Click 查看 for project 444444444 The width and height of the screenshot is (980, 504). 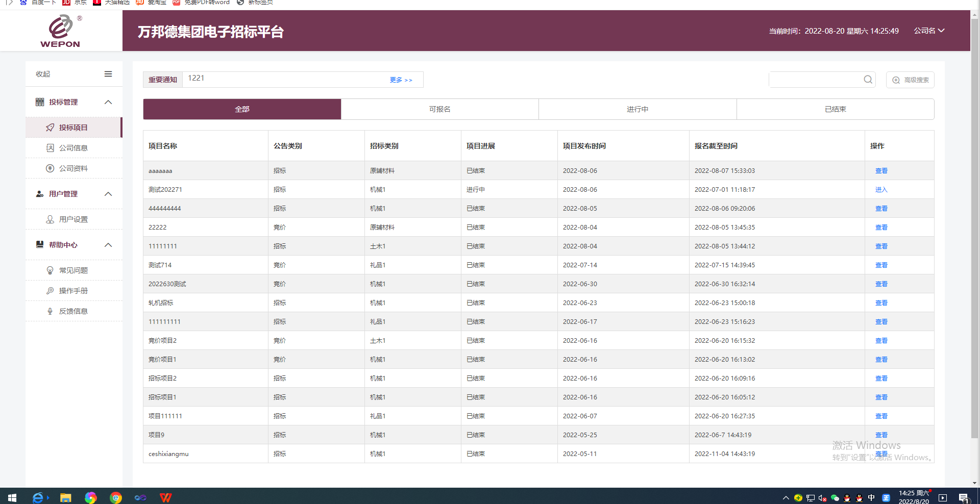881,209
